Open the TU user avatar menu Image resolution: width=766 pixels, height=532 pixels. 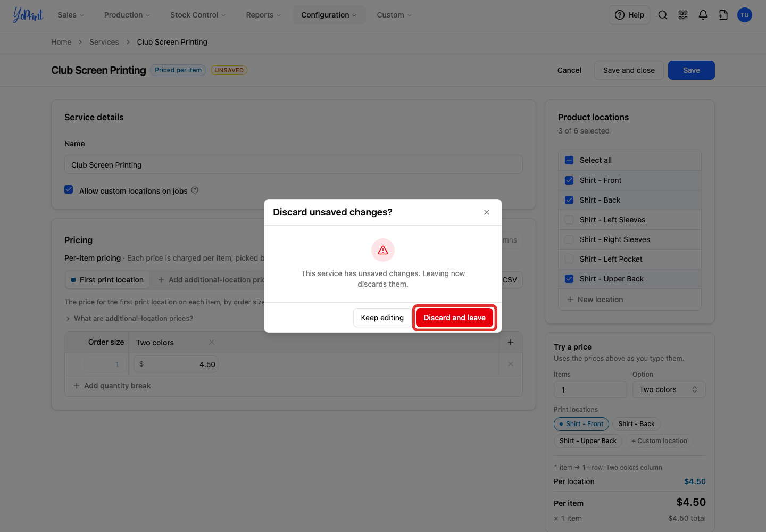point(745,15)
